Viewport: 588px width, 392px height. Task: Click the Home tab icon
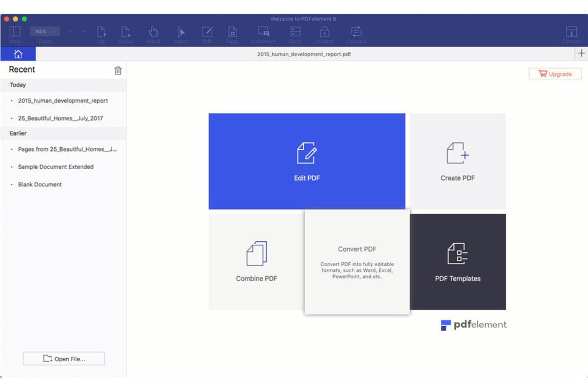[18, 54]
